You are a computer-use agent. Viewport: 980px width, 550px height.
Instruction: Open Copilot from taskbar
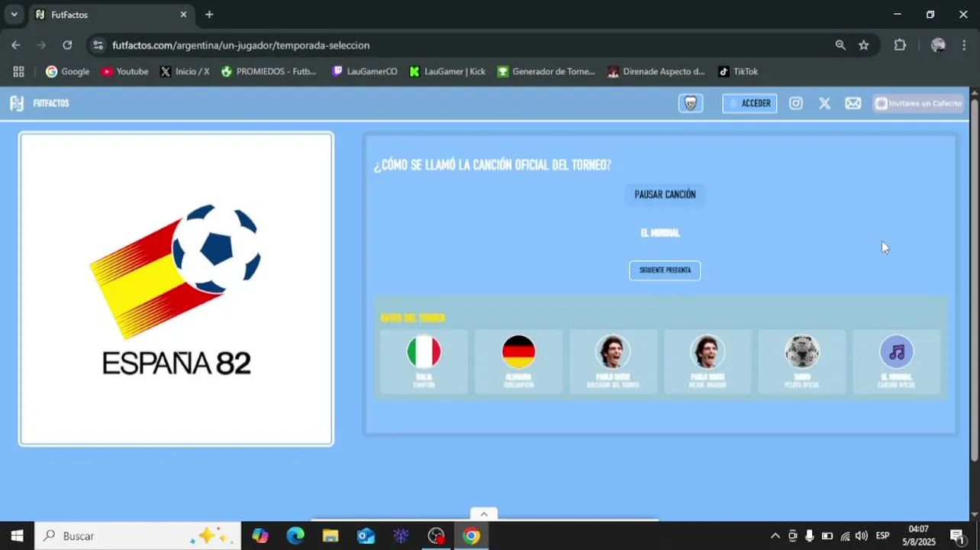[x=260, y=536]
